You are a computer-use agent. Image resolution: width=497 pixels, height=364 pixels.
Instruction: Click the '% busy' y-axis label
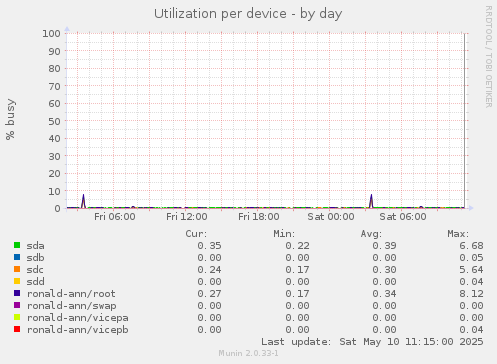10,119
